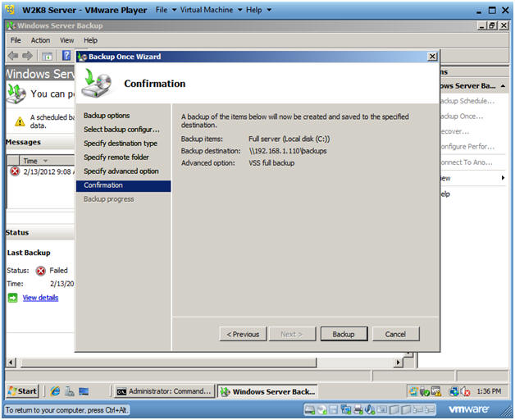The image size is (515, 420).
Task: Go to Specify advanced option step
Action: pyautogui.click(x=121, y=171)
